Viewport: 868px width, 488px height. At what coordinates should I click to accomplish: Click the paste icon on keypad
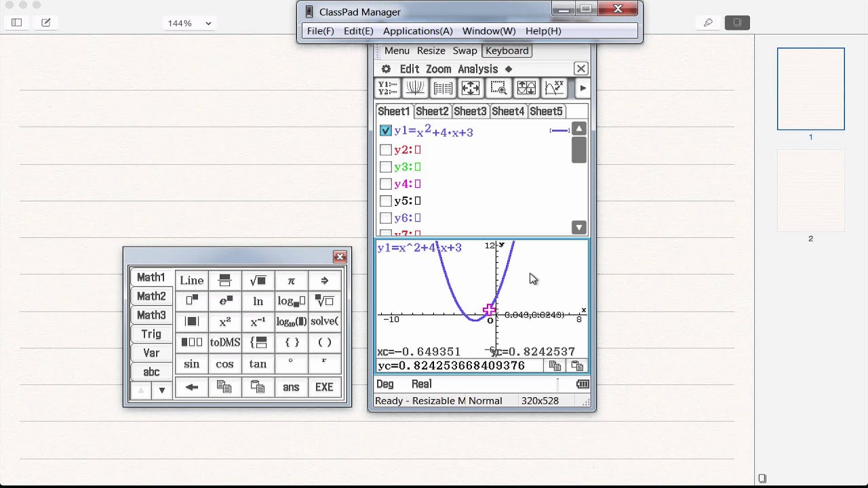tap(258, 387)
